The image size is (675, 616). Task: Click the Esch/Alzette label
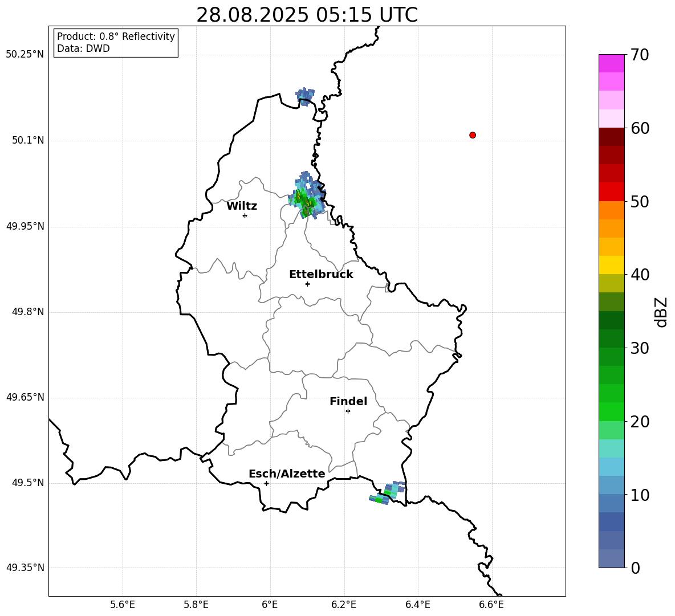[287, 474]
